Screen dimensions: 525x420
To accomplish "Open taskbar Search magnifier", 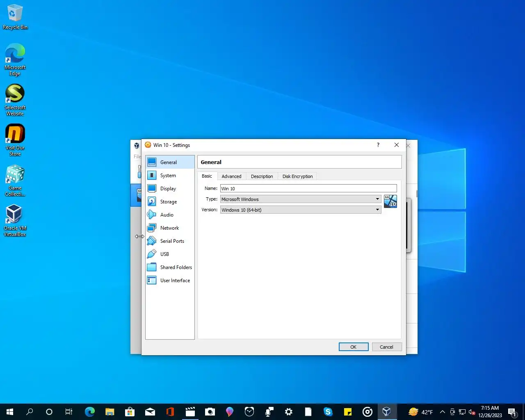I will pos(30,412).
